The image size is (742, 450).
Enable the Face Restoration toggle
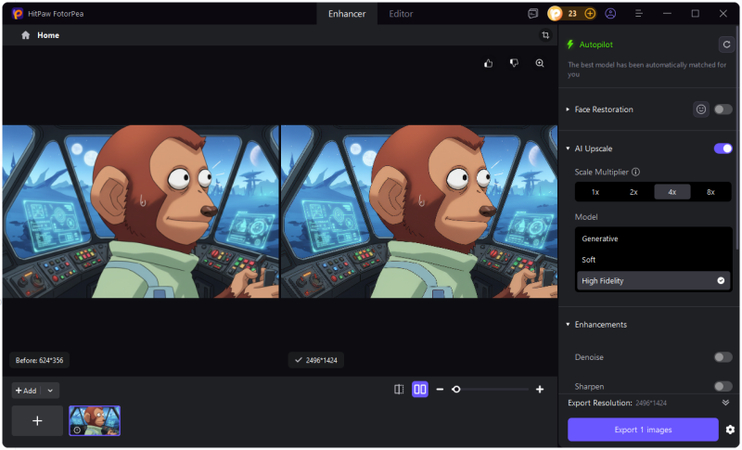coord(722,109)
